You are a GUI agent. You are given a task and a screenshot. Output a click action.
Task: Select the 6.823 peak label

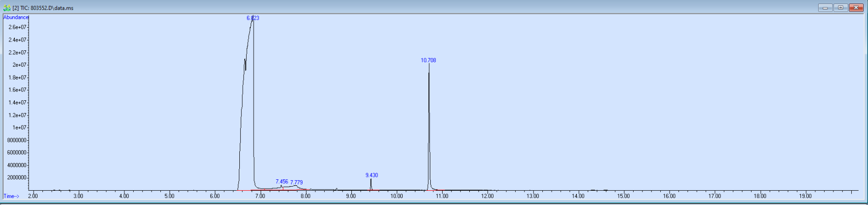[253, 18]
